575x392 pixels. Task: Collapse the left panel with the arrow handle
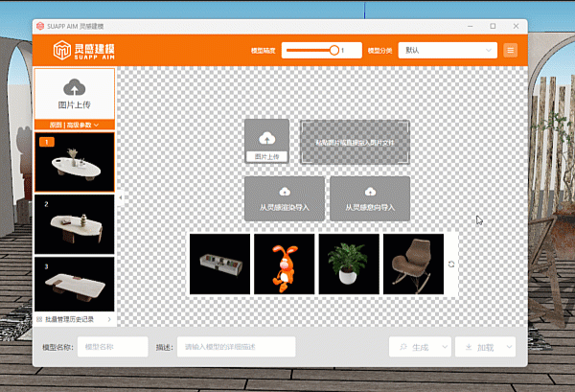pyautogui.click(x=121, y=196)
